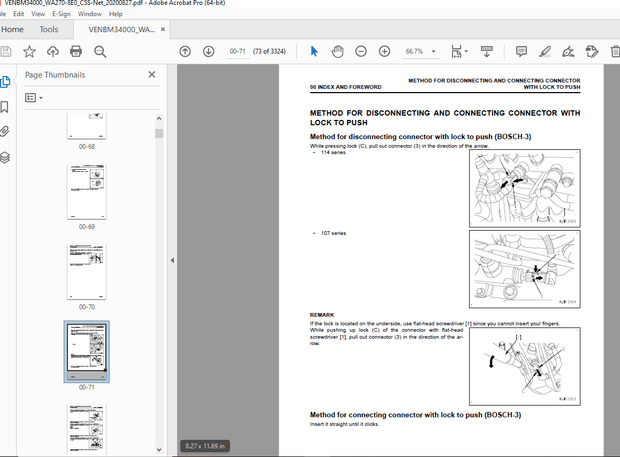Click the Save file icon
This screenshot has height=457, width=620.
pyautogui.click(x=6, y=51)
